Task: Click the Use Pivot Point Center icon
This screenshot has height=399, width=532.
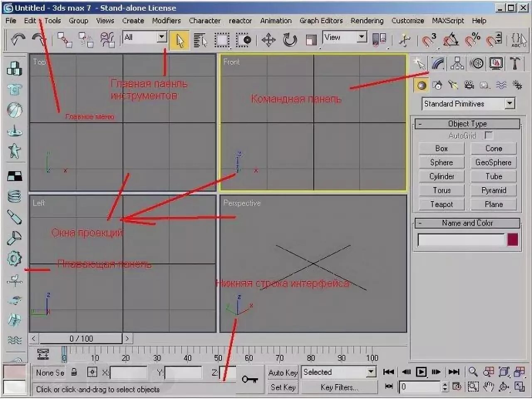Action: pos(379,40)
